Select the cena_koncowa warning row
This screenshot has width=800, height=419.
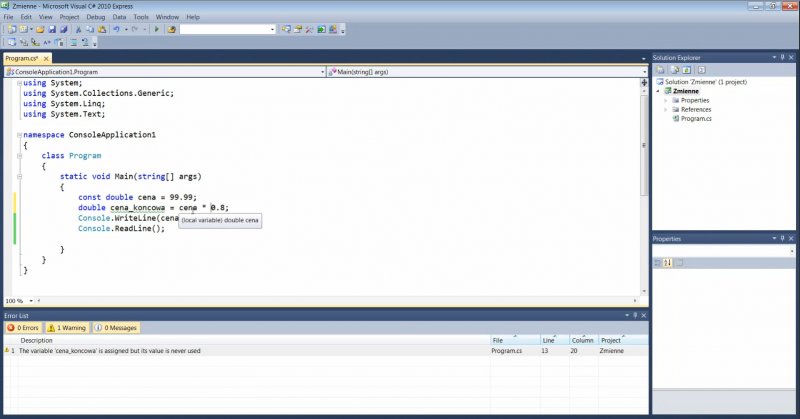(x=110, y=351)
